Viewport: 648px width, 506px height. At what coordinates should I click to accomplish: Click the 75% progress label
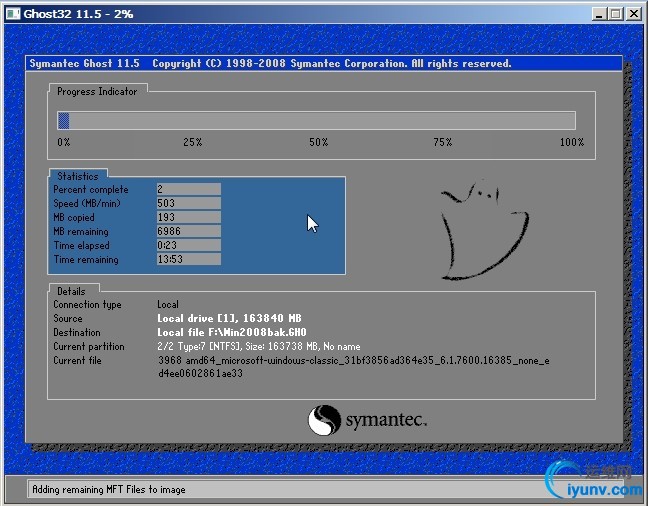click(443, 142)
